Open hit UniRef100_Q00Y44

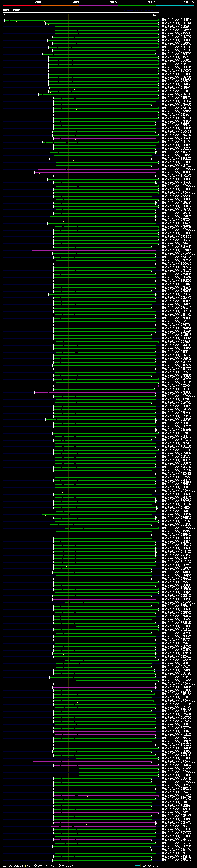click(177, 24)
